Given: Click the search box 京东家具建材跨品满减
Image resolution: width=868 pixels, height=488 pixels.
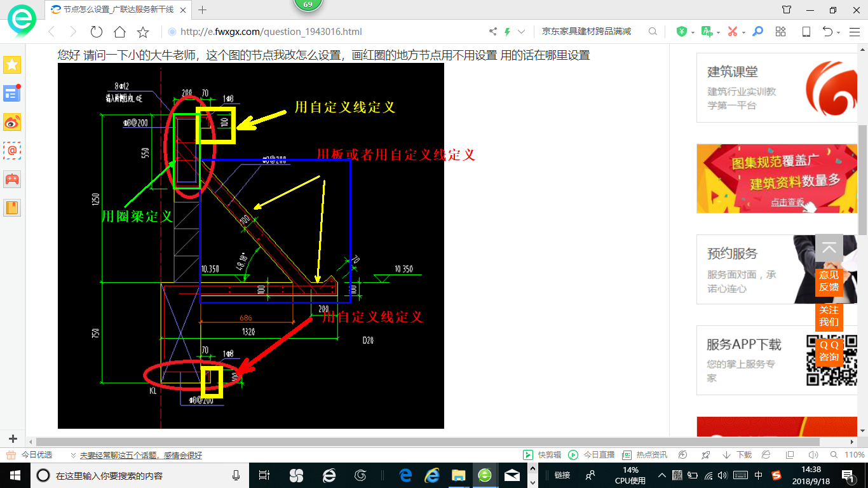Looking at the screenshot, I should click(587, 32).
